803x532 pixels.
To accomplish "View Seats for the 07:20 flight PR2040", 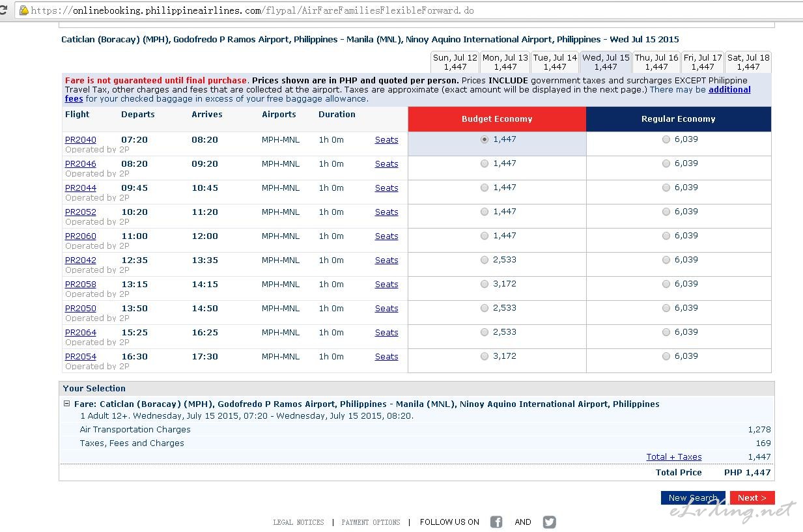I will click(386, 140).
